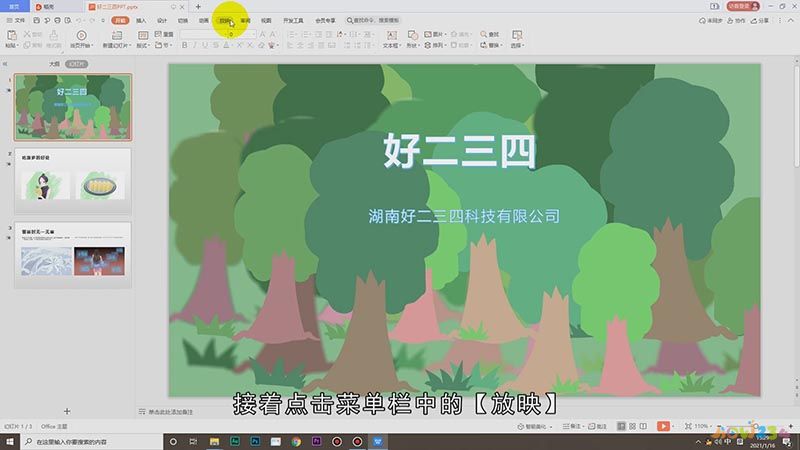Open the 动画 (Animation) ribbon tab
Image resolution: width=800 pixels, height=450 pixels.
204,20
